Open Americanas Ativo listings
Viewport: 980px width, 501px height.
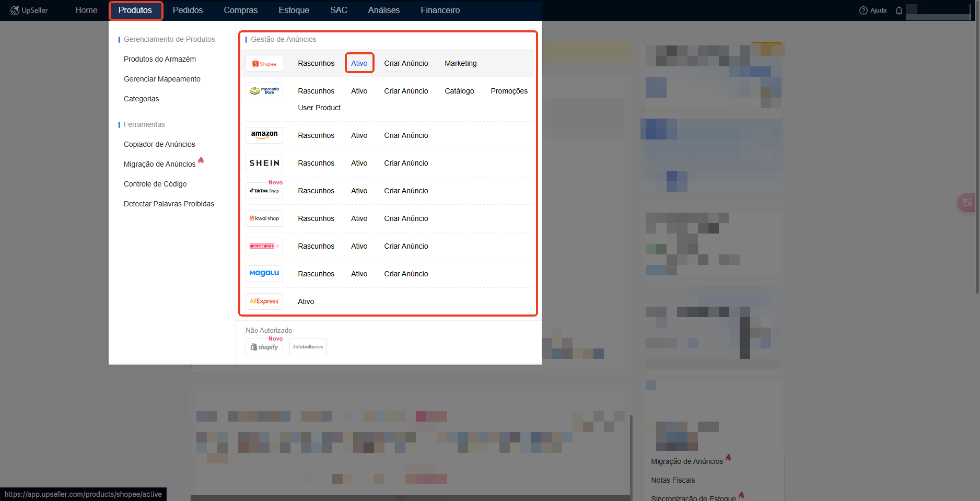tap(359, 246)
